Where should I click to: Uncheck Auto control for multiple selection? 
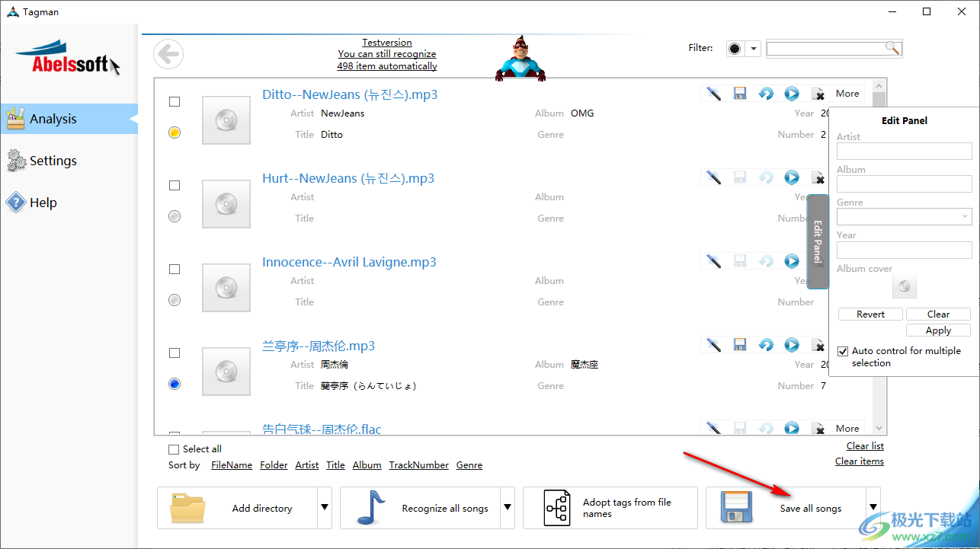pos(843,351)
